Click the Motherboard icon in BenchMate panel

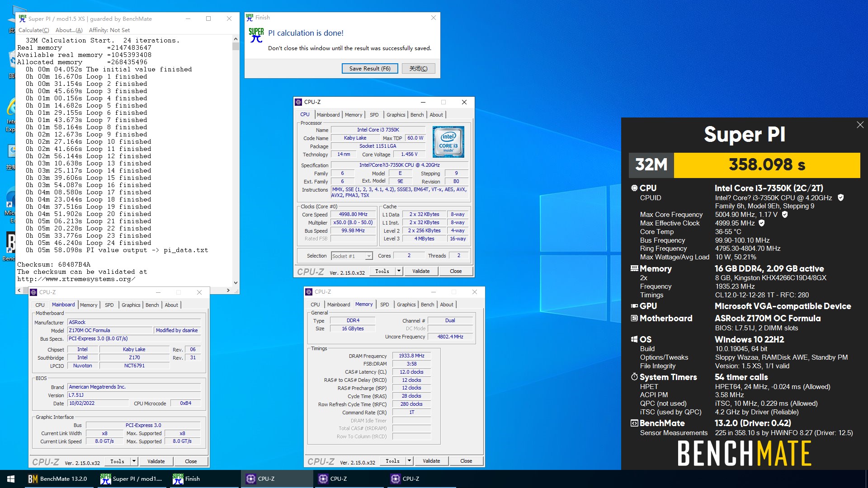pyautogui.click(x=634, y=318)
